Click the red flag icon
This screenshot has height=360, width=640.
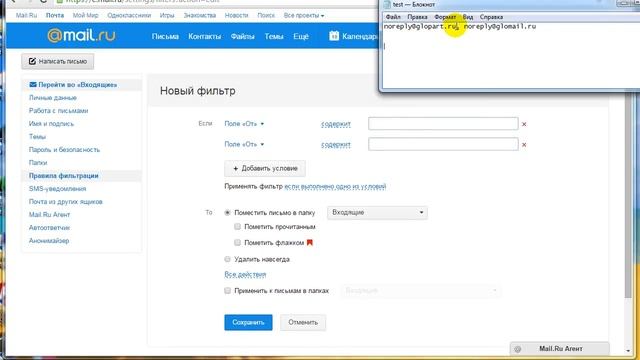(x=310, y=242)
